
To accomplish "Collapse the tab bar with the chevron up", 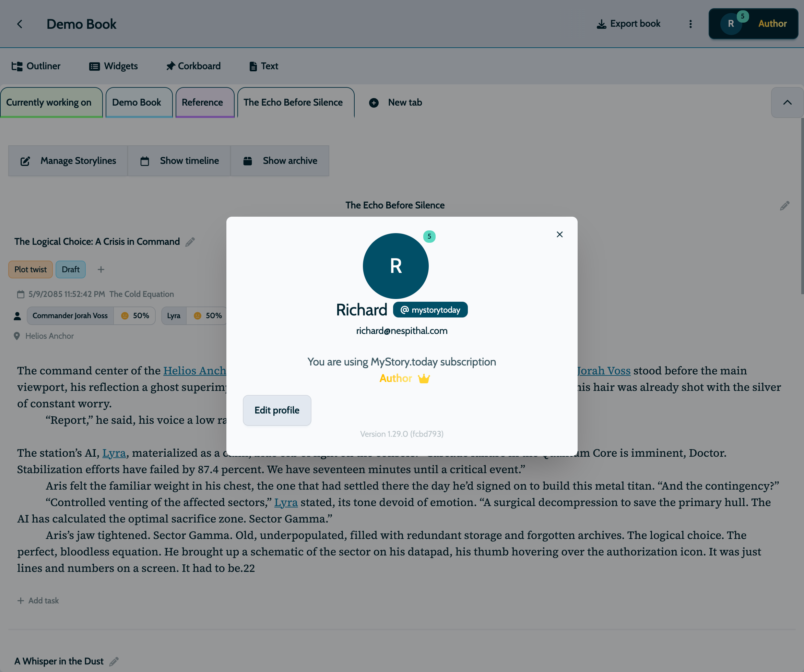I will [x=787, y=103].
